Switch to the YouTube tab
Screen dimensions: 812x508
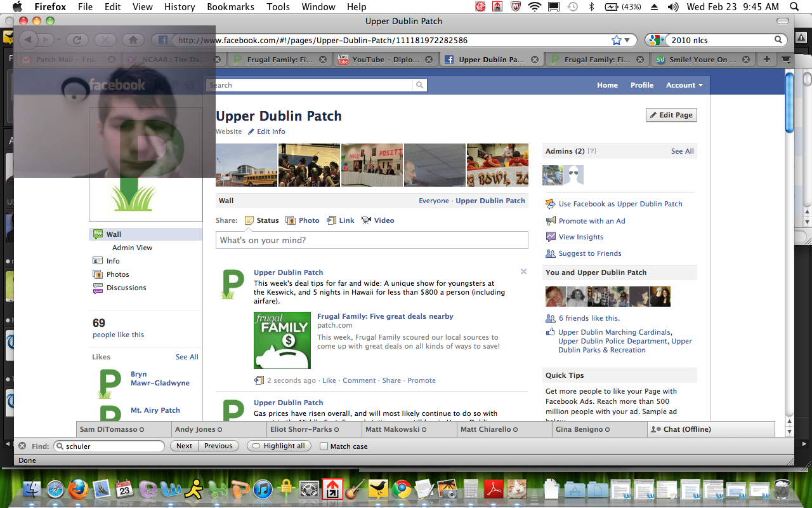[386, 60]
